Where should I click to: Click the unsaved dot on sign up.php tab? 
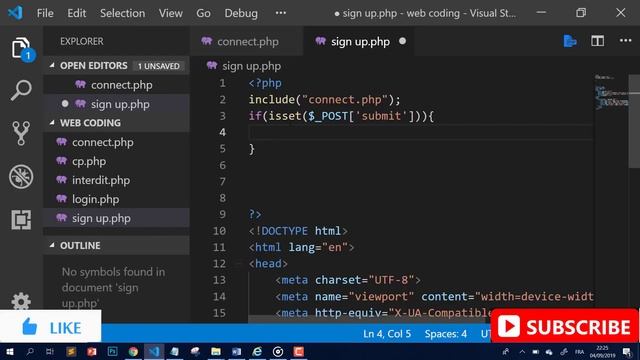(402, 41)
